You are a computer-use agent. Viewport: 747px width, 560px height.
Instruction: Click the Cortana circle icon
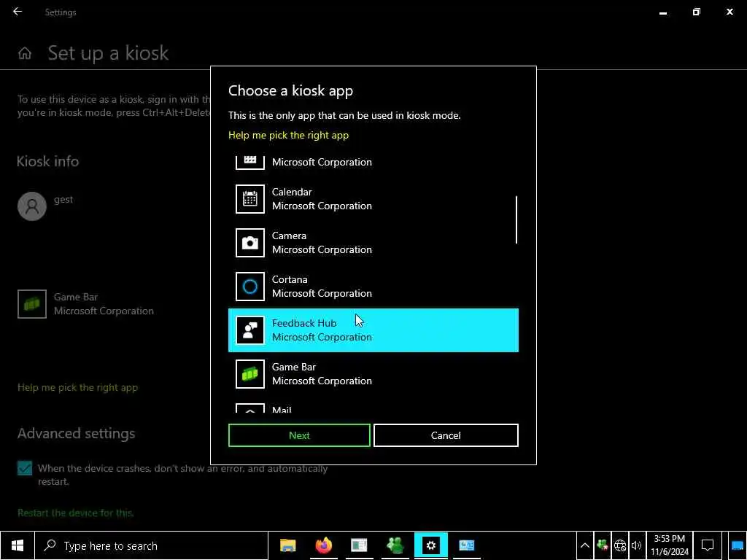[x=250, y=287]
